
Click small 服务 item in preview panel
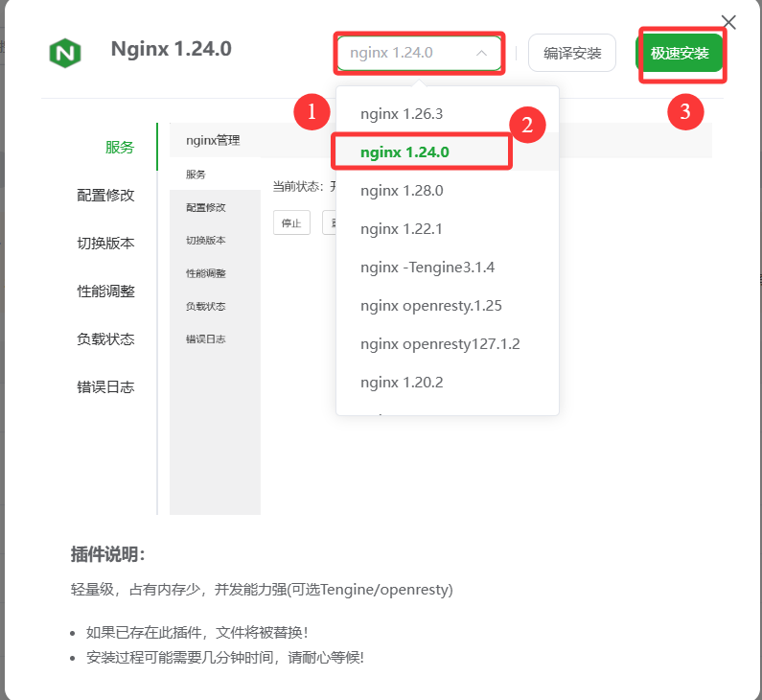coord(196,175)
